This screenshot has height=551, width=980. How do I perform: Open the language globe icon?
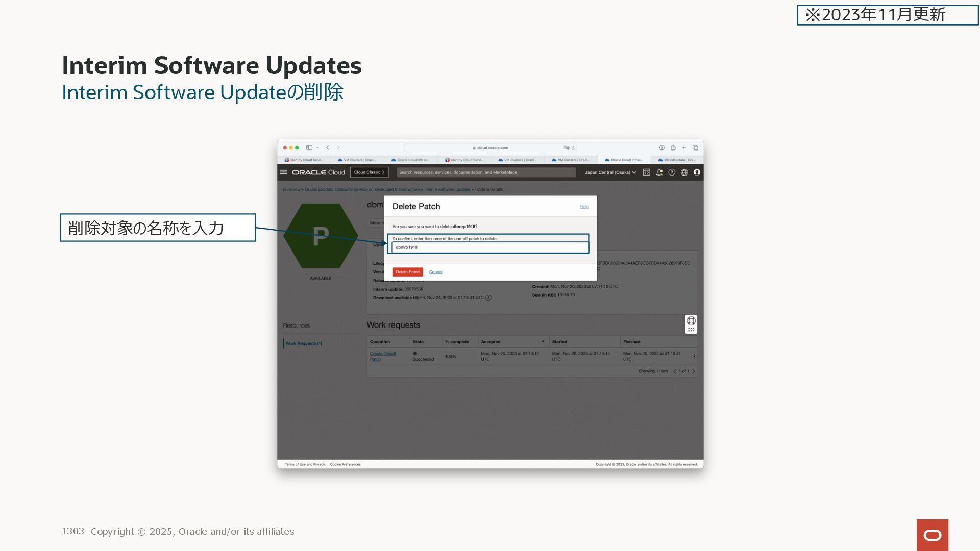pyautogui.click(x=684, y=172)
